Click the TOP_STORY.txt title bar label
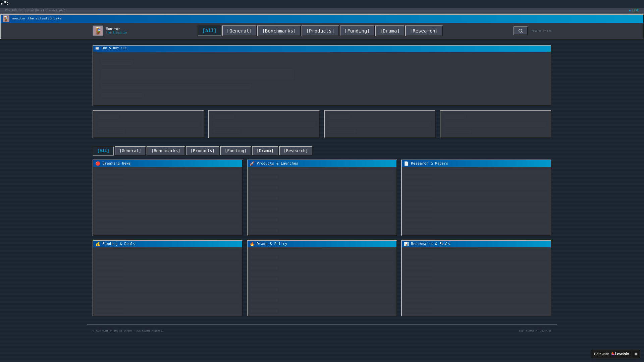The height and width of the screenshot is (362, 644). point(114,48)
